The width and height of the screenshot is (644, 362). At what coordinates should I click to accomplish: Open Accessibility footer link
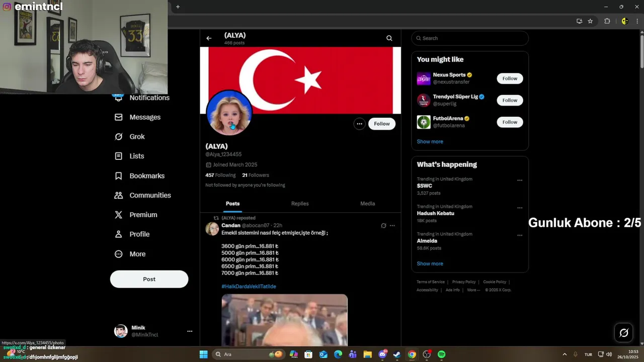click(427, 290)
